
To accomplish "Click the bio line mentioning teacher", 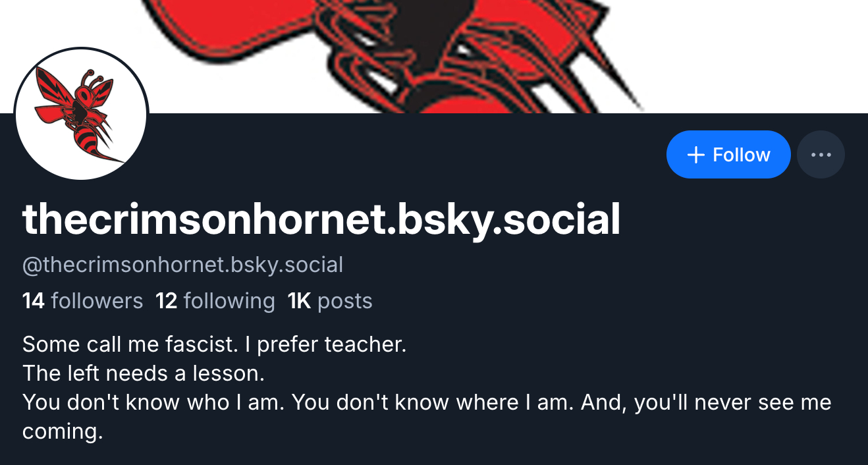I will (214, 344).
